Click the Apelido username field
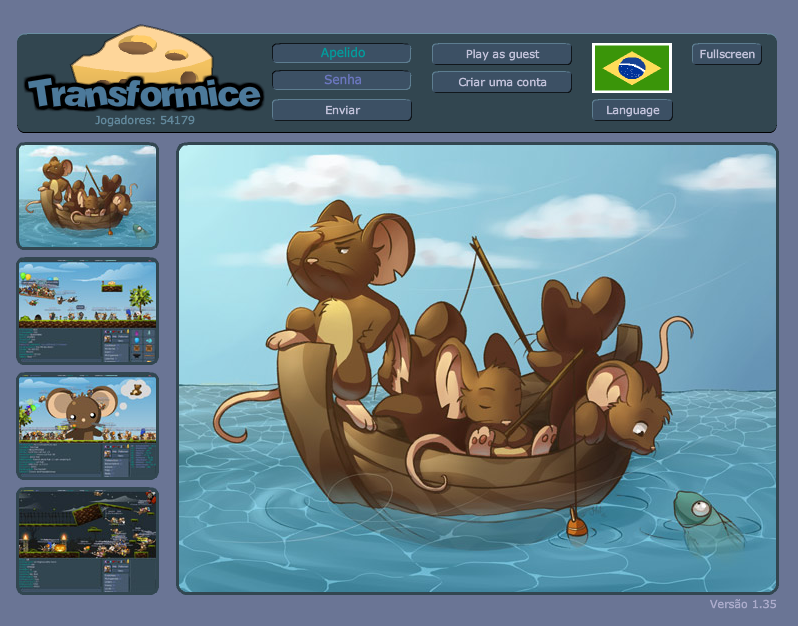 point(341,53)
